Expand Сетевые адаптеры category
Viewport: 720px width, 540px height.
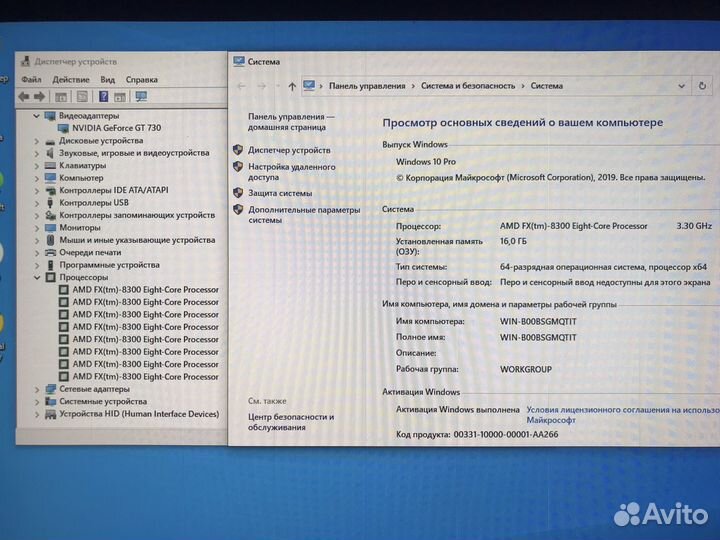37,389
